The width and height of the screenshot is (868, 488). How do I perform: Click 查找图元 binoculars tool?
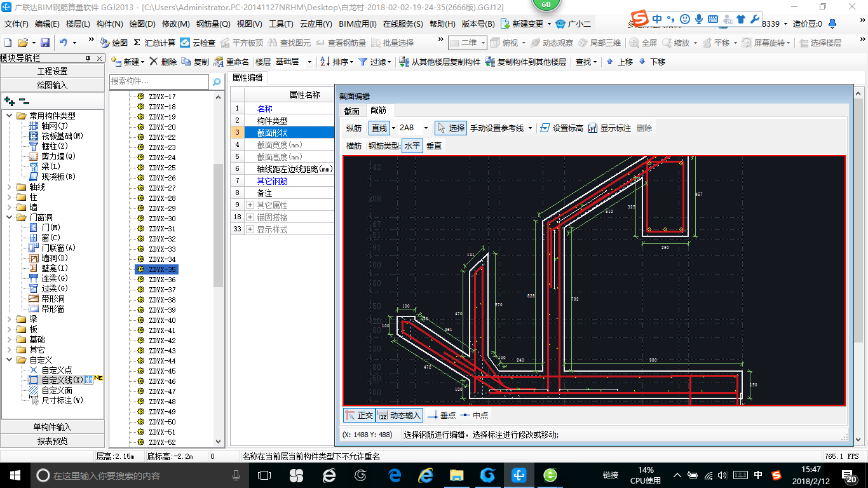tap(290, 43)
